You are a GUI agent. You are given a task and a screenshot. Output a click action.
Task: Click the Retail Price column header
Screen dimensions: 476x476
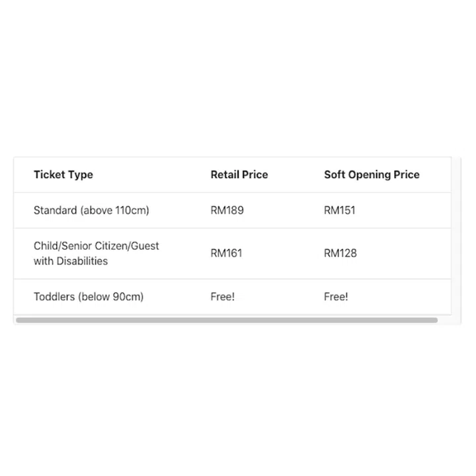pos(239,175)
